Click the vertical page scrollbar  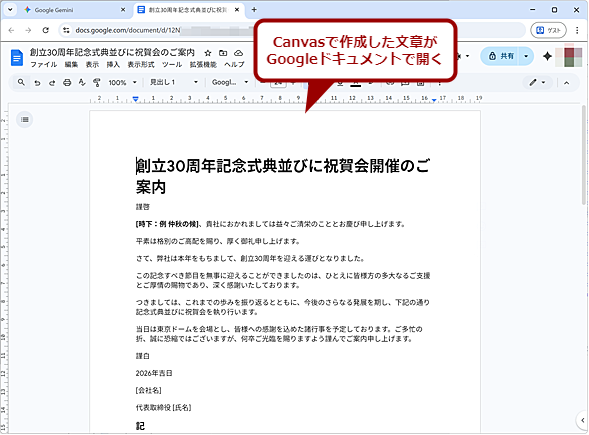click(584, 156)
